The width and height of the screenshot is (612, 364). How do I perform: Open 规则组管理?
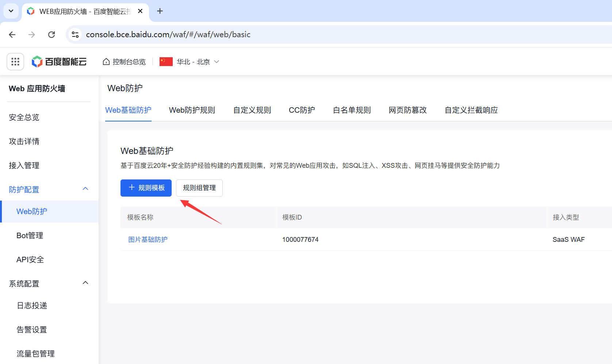tap(199, 188)
